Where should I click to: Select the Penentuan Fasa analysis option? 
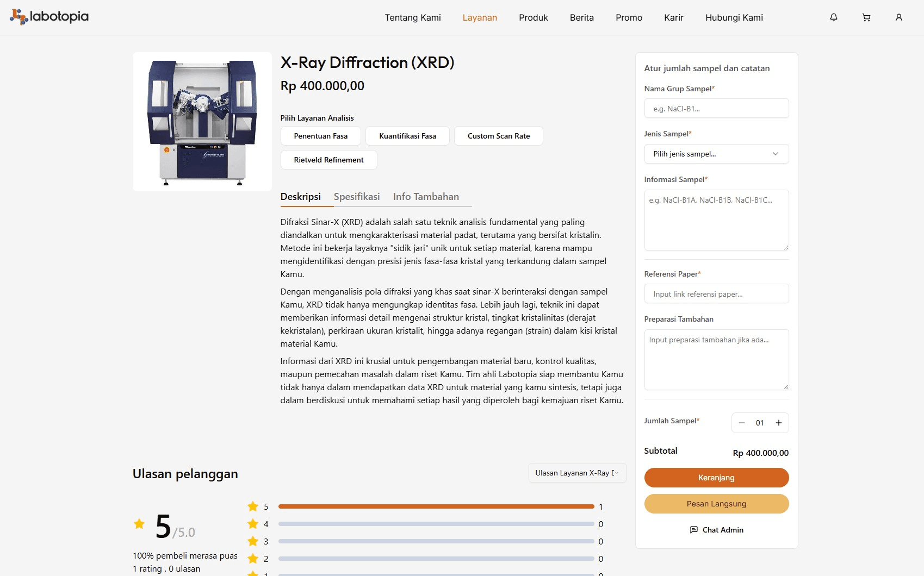pos(320,136)
